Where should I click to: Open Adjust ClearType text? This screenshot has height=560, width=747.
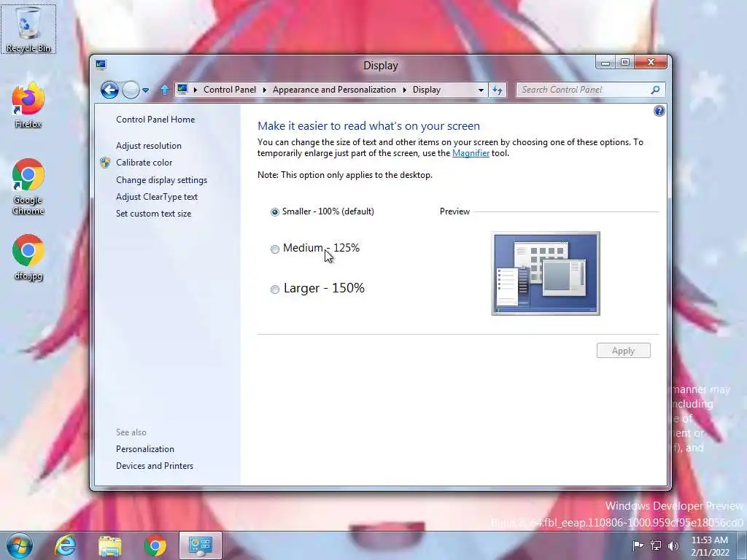click(157, 197)
